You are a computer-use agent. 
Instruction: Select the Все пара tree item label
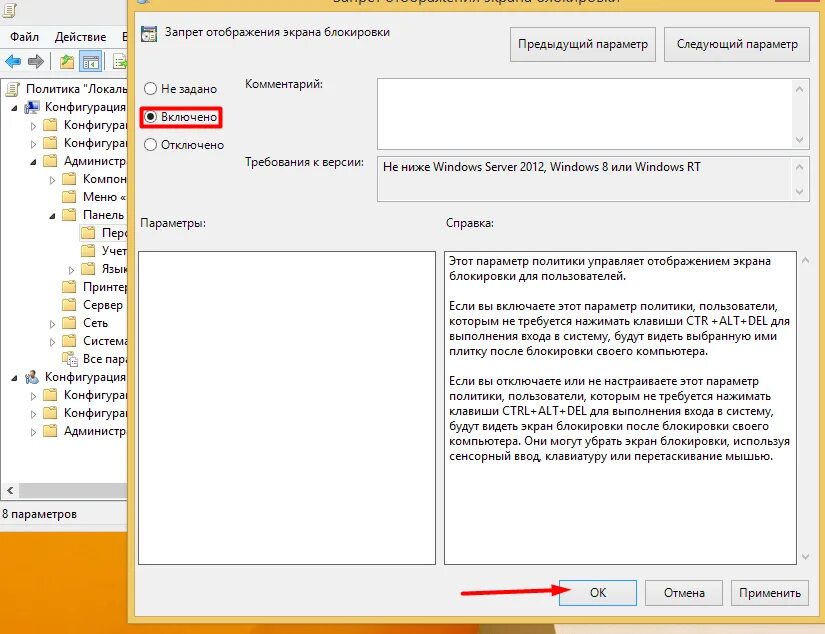105,359
